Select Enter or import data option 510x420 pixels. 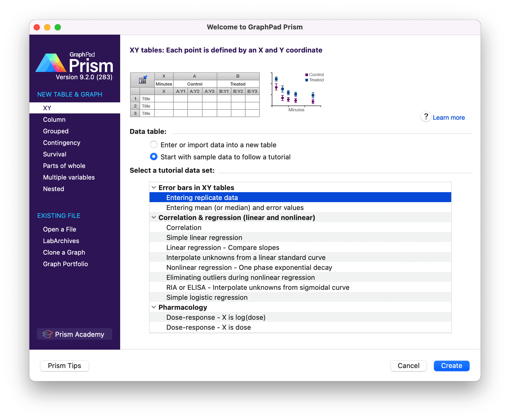(153, 145)
